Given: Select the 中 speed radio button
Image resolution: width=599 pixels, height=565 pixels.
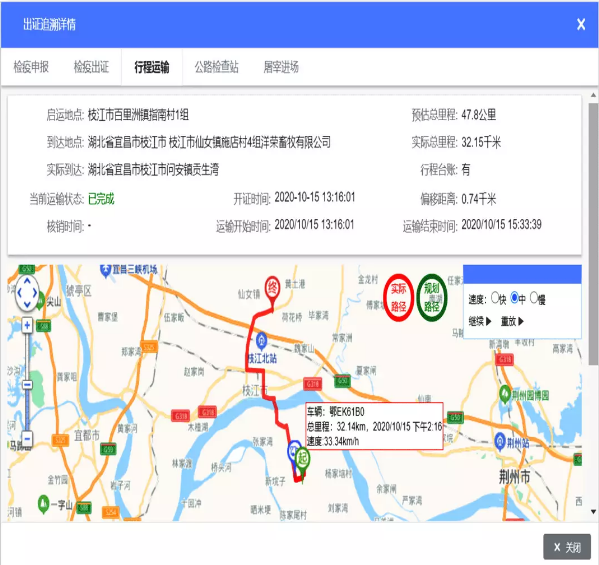Looking at the screenshot, I should (515, 297).
